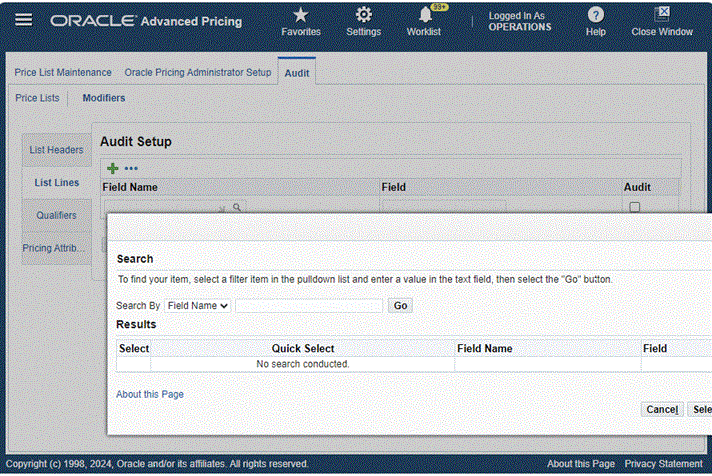
Task: Click the Go search button
Action: 400,306
